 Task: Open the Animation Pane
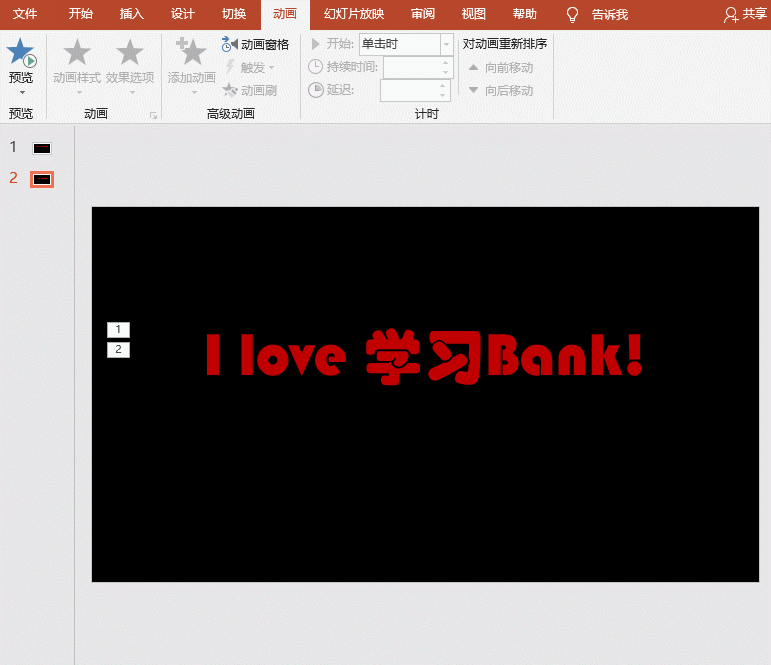point(255,44)
